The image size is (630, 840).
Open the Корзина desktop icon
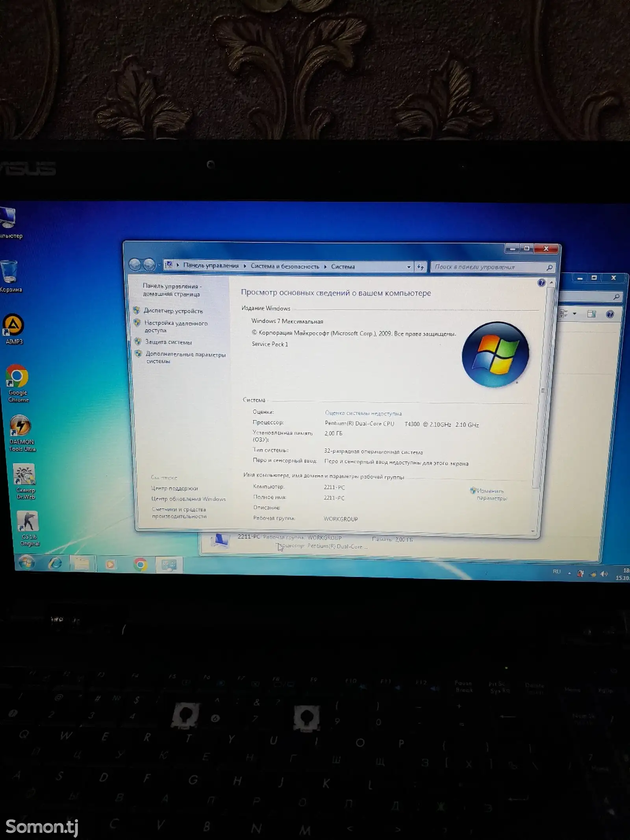point(9,276)
